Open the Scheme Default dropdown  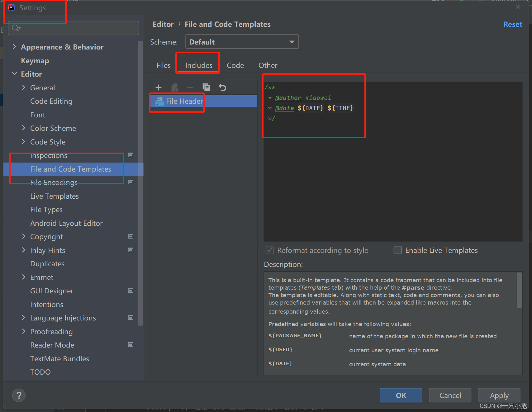242,42
